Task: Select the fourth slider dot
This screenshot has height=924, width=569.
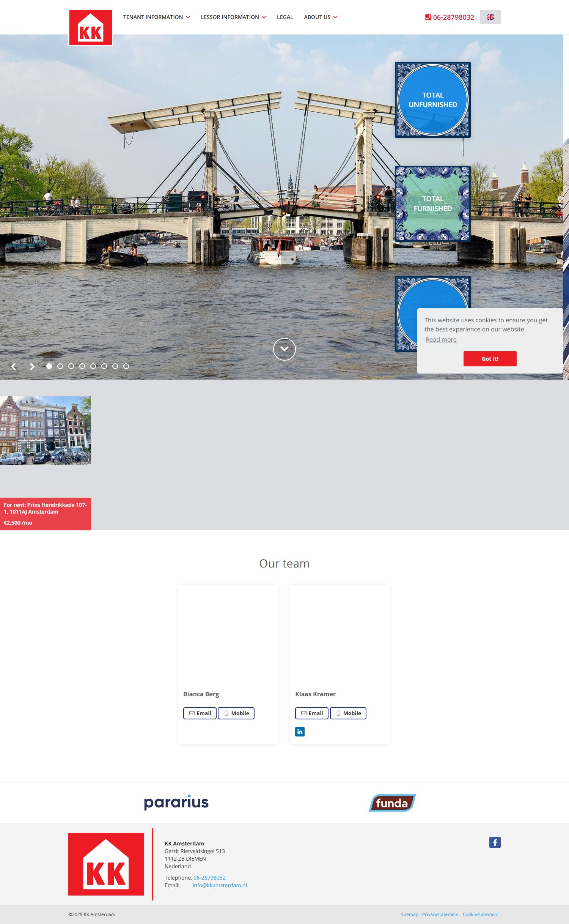Action: pos(82,366)
